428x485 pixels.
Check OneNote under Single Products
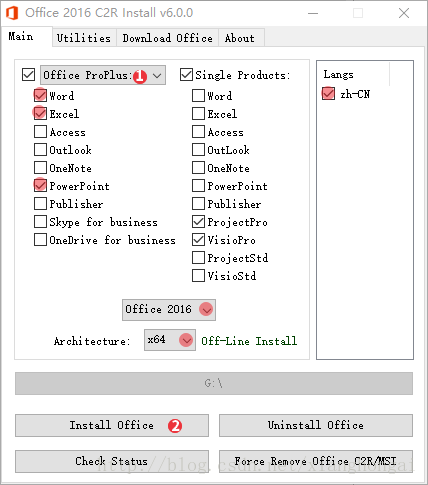coord(198,168)
